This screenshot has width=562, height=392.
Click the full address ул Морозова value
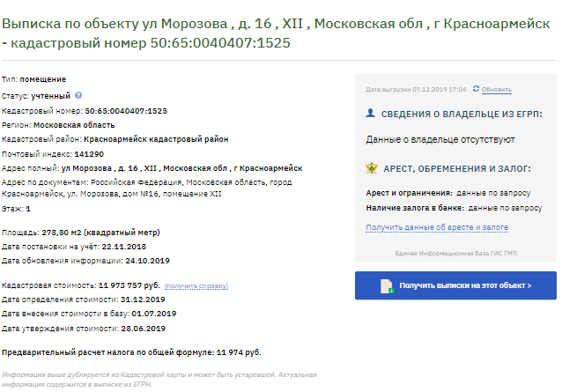[x=182, y=168]
